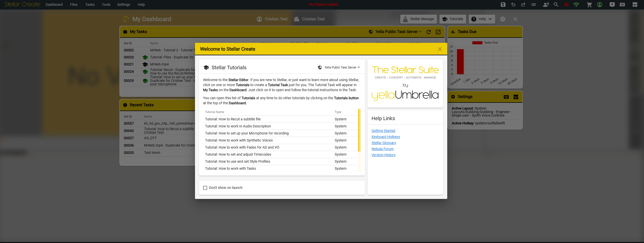Click the Cristian.Test user profile label

272,19
